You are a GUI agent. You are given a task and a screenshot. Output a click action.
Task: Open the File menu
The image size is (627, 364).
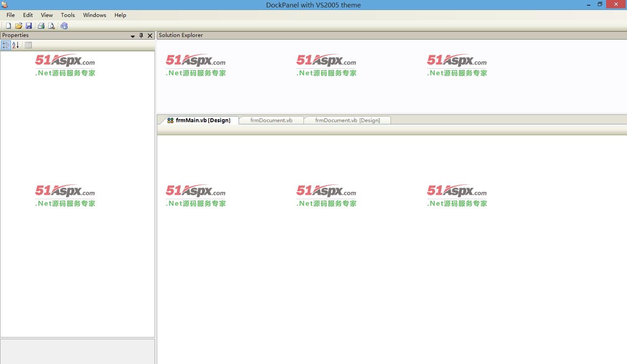point(11,15)
